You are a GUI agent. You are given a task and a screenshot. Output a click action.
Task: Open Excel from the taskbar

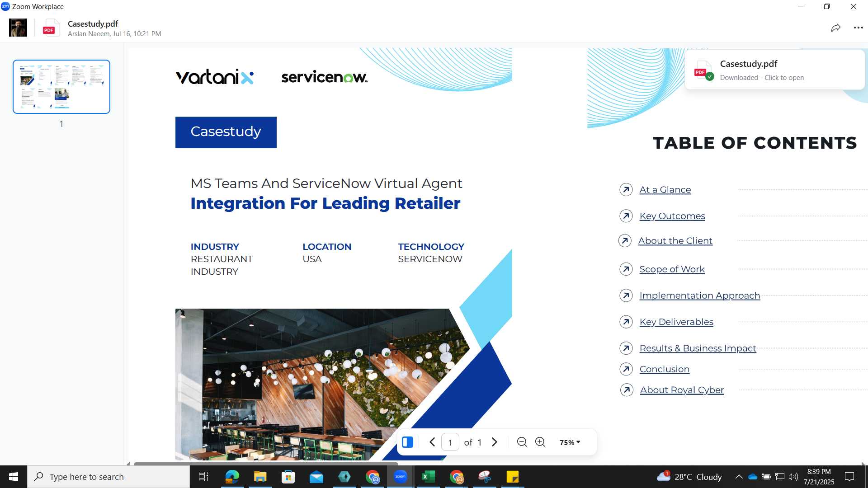pyautogui.click(x=428, y=477)
